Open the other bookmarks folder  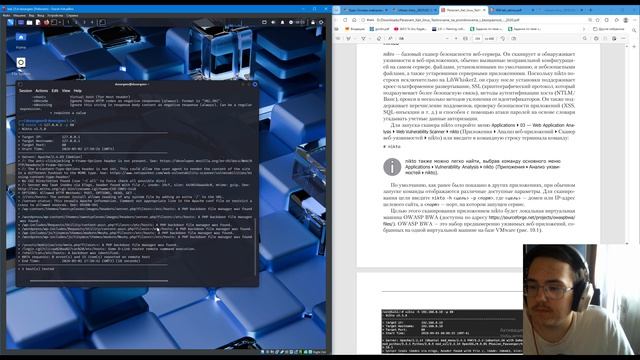click(x=609, y=29)
